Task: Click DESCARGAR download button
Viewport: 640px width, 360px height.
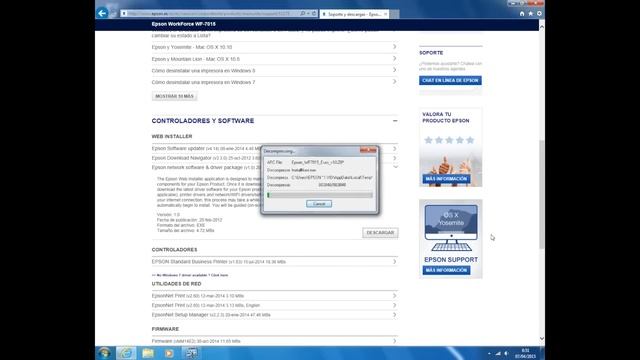Action: [380, 233]
